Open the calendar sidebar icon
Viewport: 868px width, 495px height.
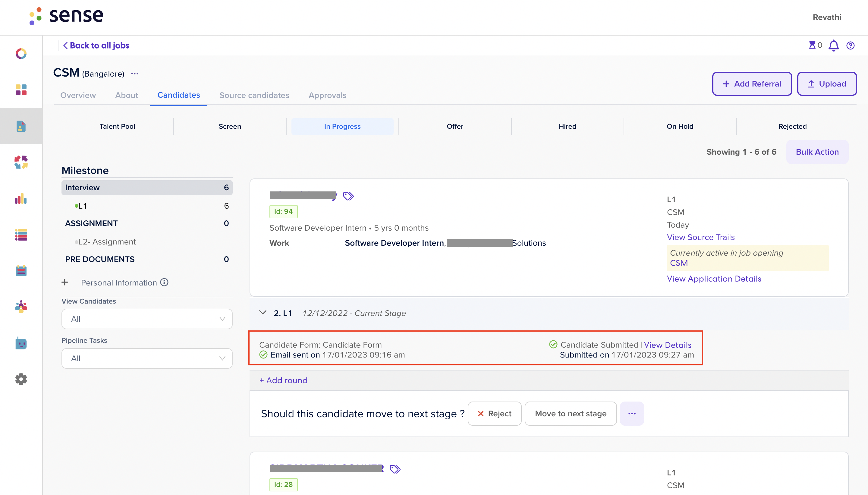pos(21,271)
